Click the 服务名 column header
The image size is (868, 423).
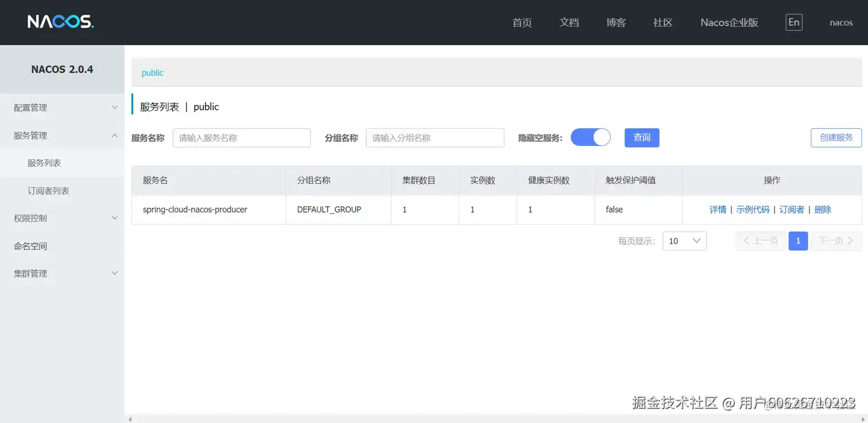pos(208,180)
